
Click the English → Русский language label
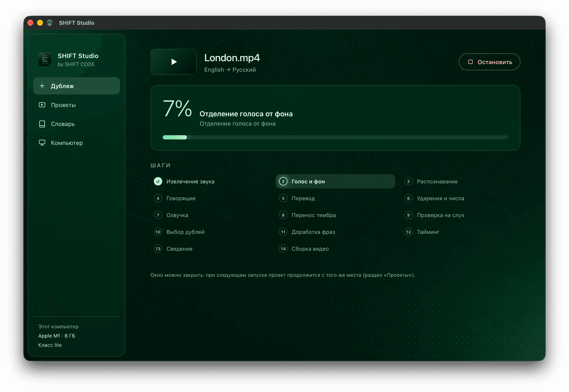click(230, 70)
